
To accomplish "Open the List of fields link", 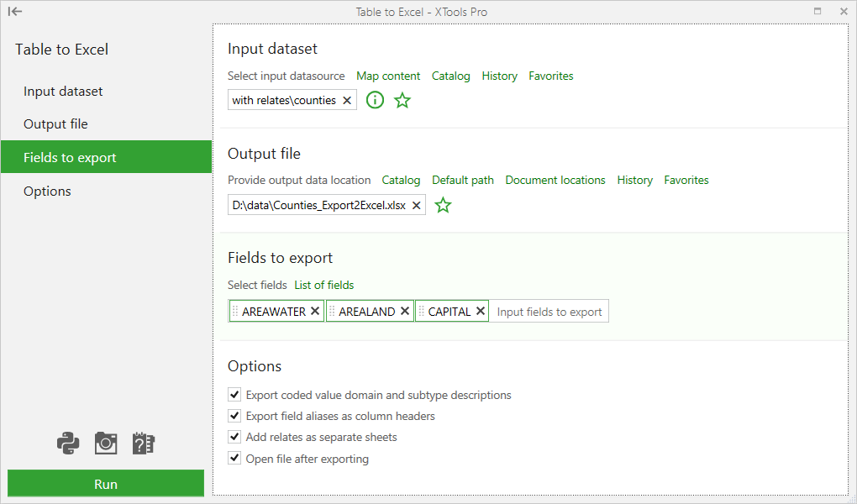I will 323,285.
